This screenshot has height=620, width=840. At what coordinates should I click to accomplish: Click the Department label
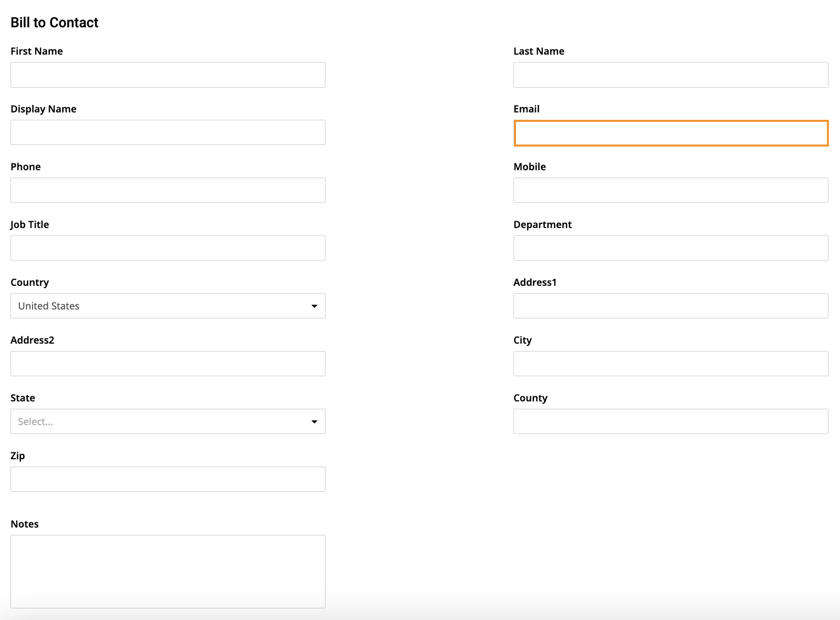point(542,225)
